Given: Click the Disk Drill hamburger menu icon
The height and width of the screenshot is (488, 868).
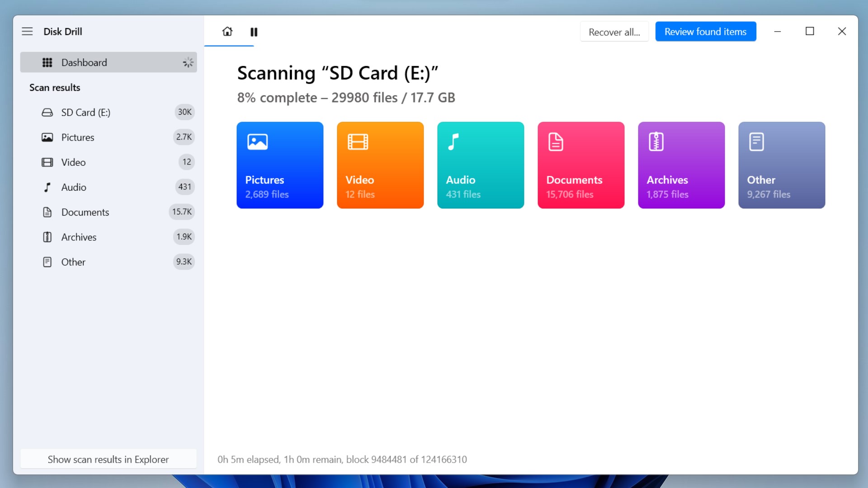Looking at the screenshot, I should [27, 31].
